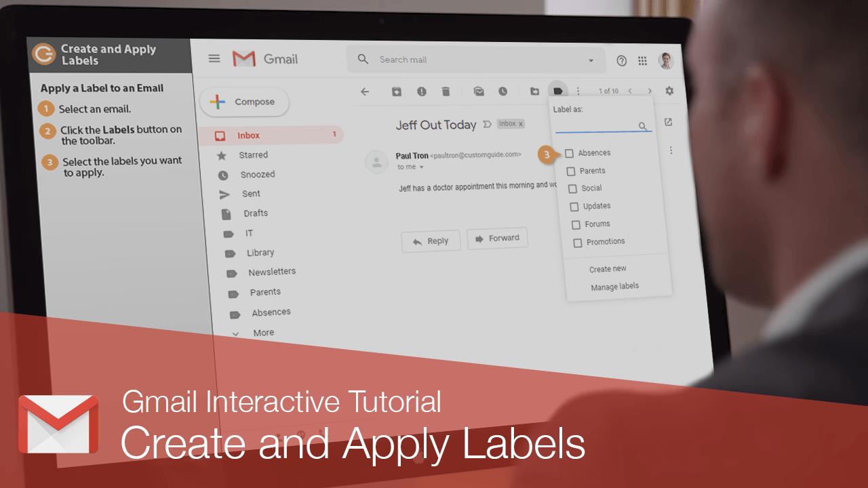Viewport: 868px width, 488px height.
Task: Click the Compose button
Action: 244,101
